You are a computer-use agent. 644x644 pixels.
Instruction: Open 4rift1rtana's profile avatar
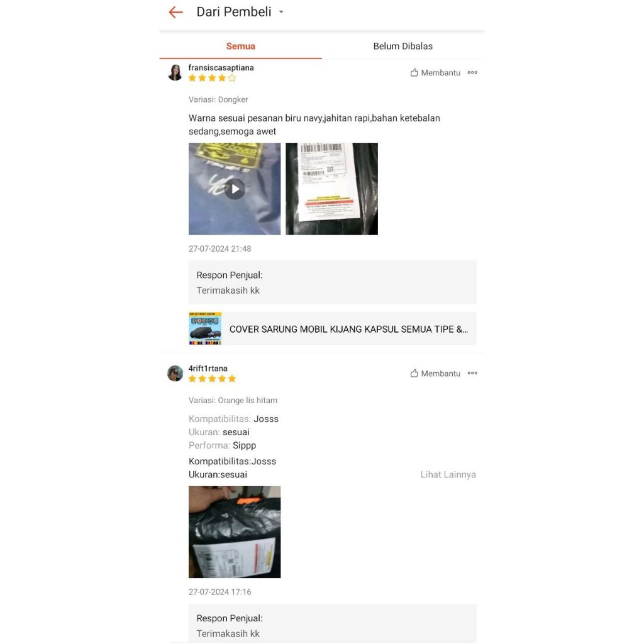click(175, 374)
